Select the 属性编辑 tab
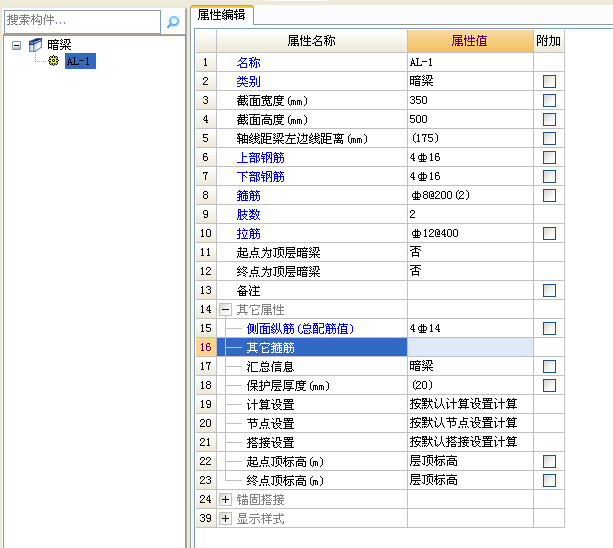The height and width of the screenshot is (548, 613). (223, 14)
